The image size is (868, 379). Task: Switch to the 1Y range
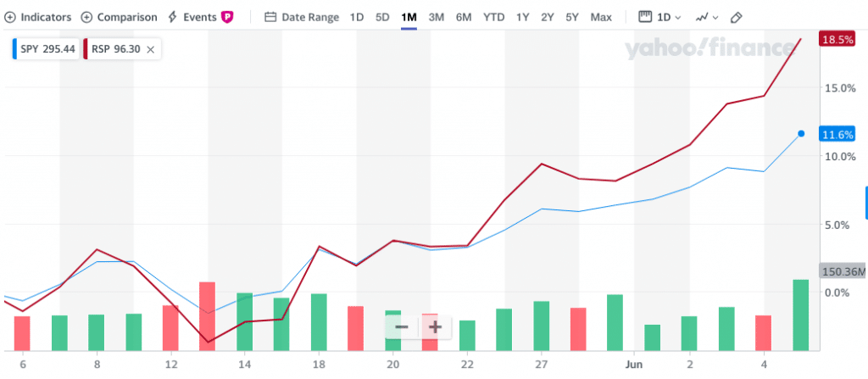pos(522,17)
